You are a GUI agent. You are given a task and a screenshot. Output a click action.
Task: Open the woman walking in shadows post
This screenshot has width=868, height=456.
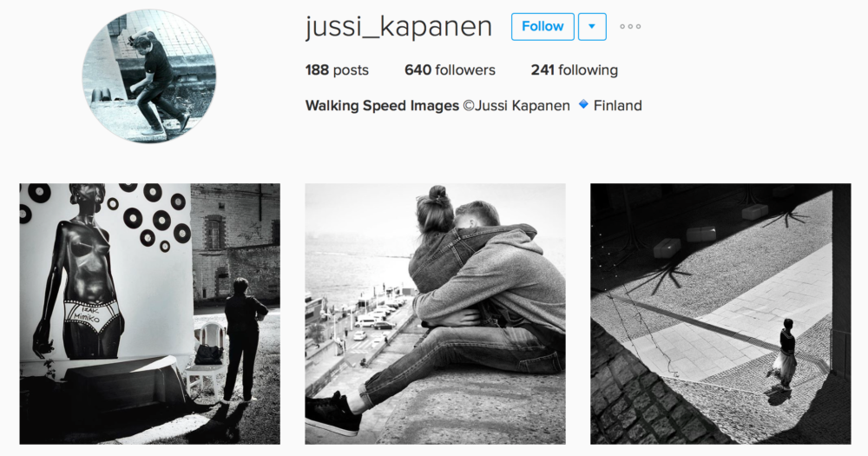click(x=720, y=314)
